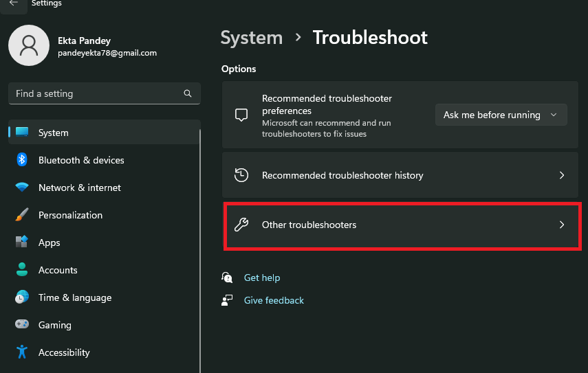
Task: Expand Recommended troubleshooter history chevron
Action: click(562, 175)
